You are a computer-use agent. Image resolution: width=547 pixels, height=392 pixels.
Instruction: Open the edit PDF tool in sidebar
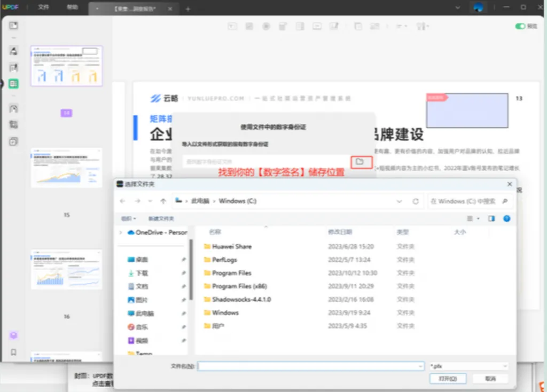[13, 67]
